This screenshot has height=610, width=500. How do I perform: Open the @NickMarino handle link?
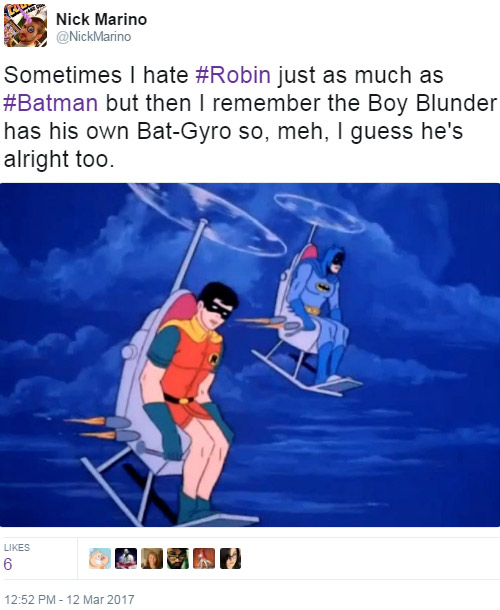[x=94, y=37]
